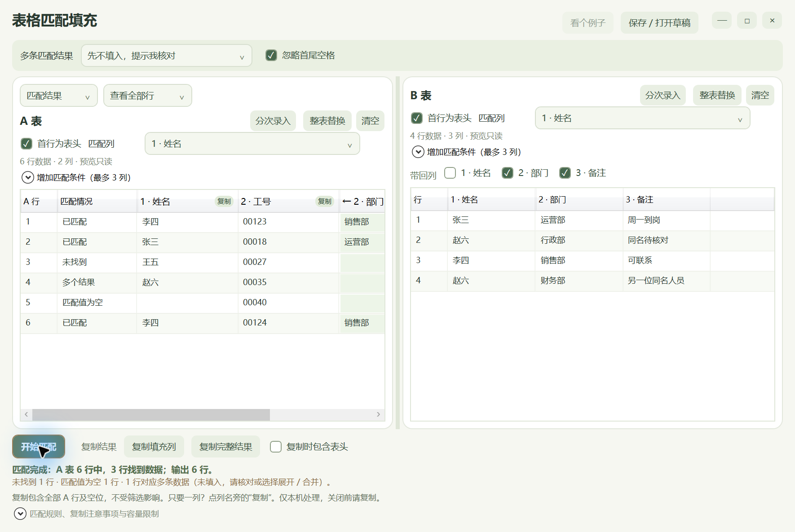This screenshot has height=532, width=795.
Task: Click the 复制 badge beside 姓名 column header
Action: pos(224,201)
